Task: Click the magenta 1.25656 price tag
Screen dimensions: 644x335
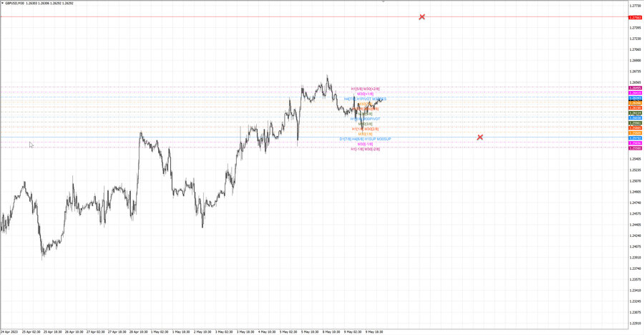Action: click(x=635, y=143)
